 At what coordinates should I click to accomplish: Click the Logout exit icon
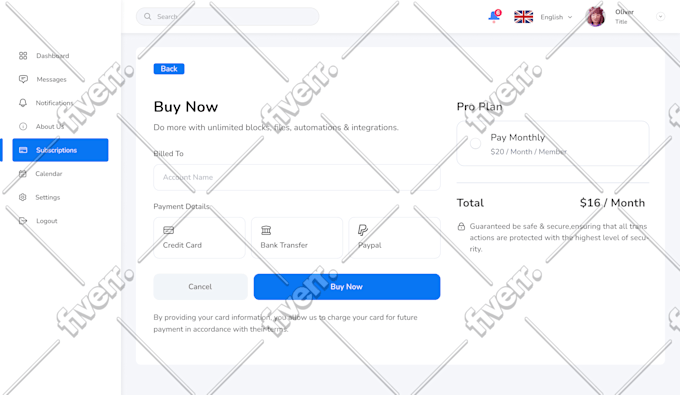(23, 221)
